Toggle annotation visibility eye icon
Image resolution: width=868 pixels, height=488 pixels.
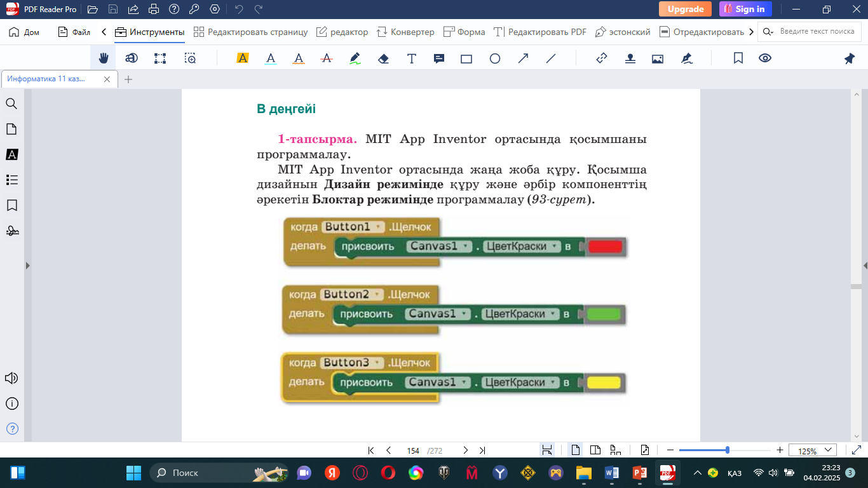pos(765,58)
